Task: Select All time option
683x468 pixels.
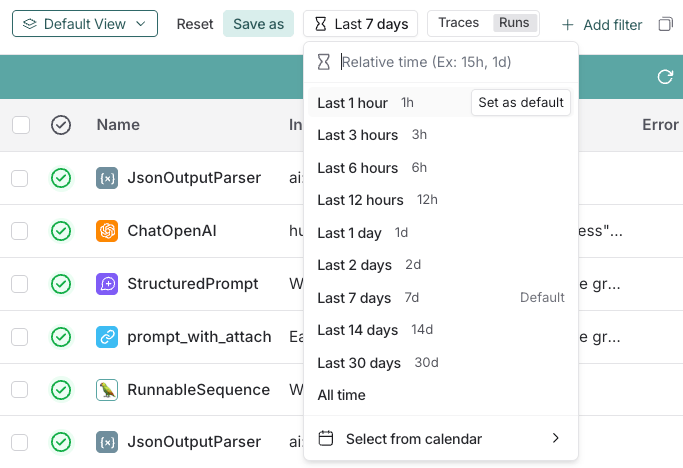Action: point(441,395)
